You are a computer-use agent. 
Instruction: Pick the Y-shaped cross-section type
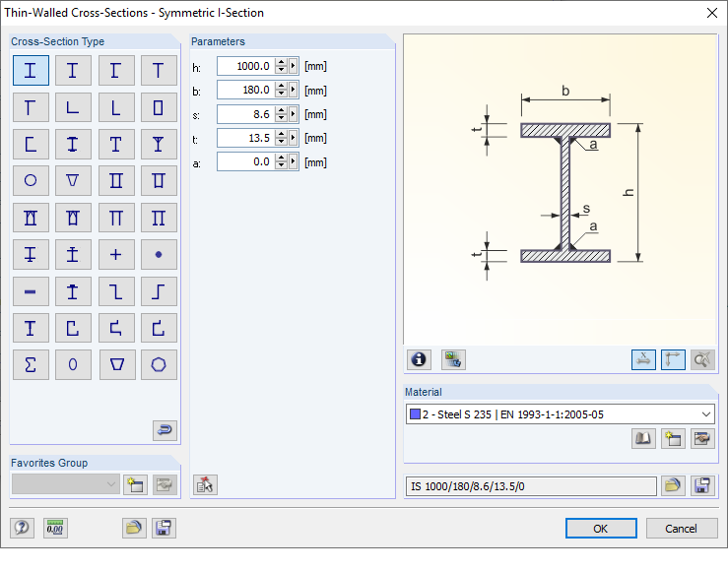click(159, 145)
